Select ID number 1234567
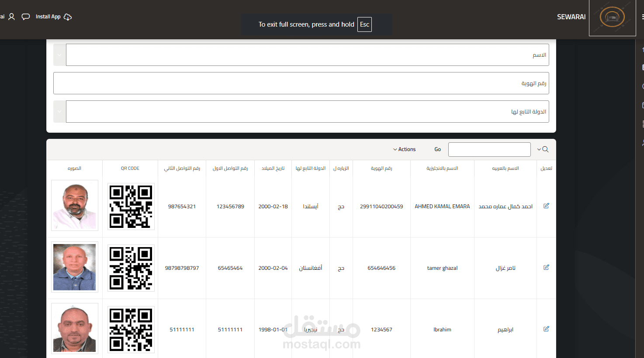Screen dimensions: 644x358 click(381, 330)
